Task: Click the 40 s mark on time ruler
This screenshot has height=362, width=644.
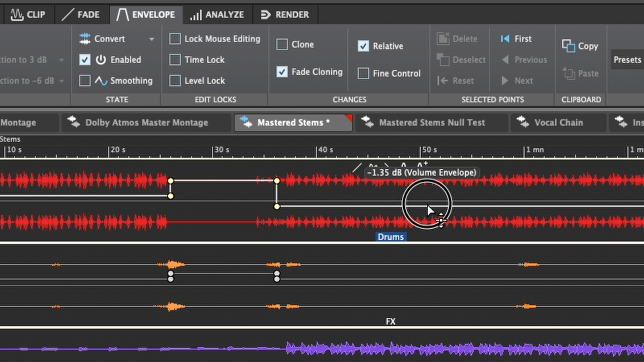Action: point(317,151)
